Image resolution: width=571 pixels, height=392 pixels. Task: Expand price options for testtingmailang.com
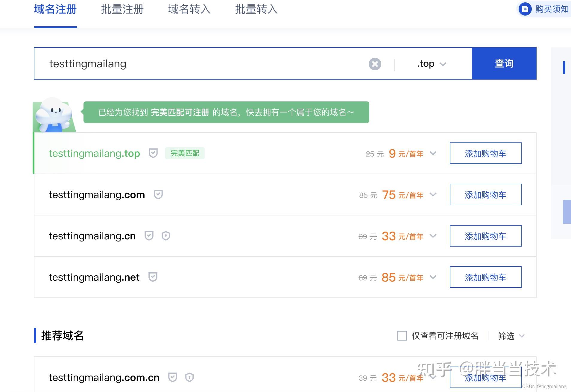point(433,195)
